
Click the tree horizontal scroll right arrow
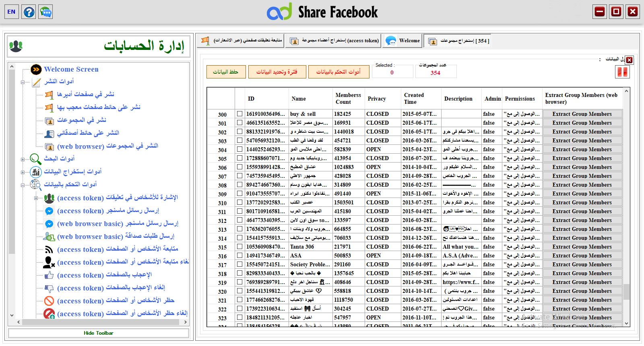pos(185,322)
